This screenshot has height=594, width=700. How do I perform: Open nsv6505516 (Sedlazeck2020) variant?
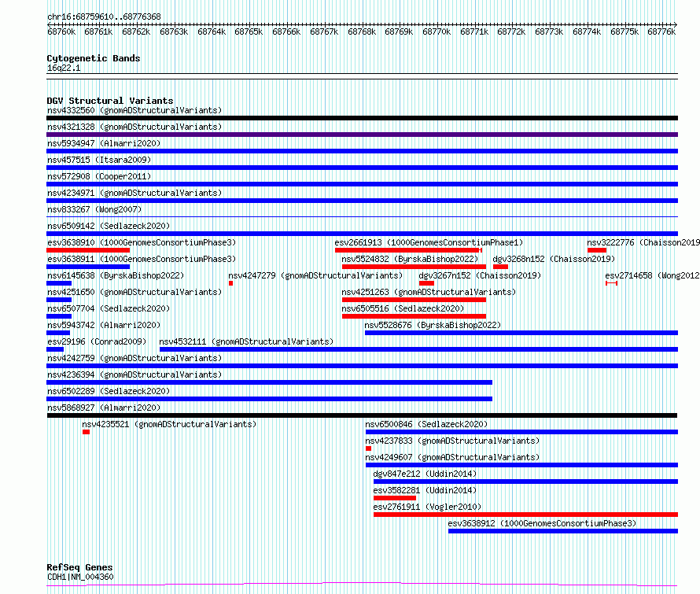point(403,308)
